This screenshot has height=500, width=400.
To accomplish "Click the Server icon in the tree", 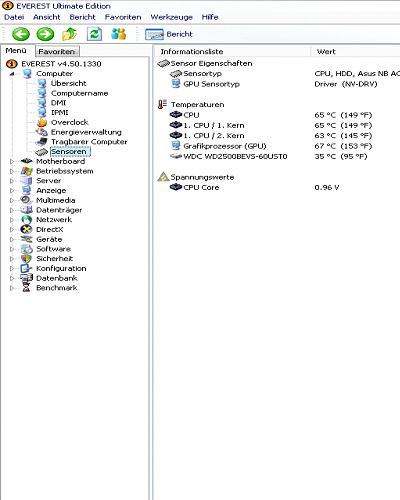I will [26, 181].
